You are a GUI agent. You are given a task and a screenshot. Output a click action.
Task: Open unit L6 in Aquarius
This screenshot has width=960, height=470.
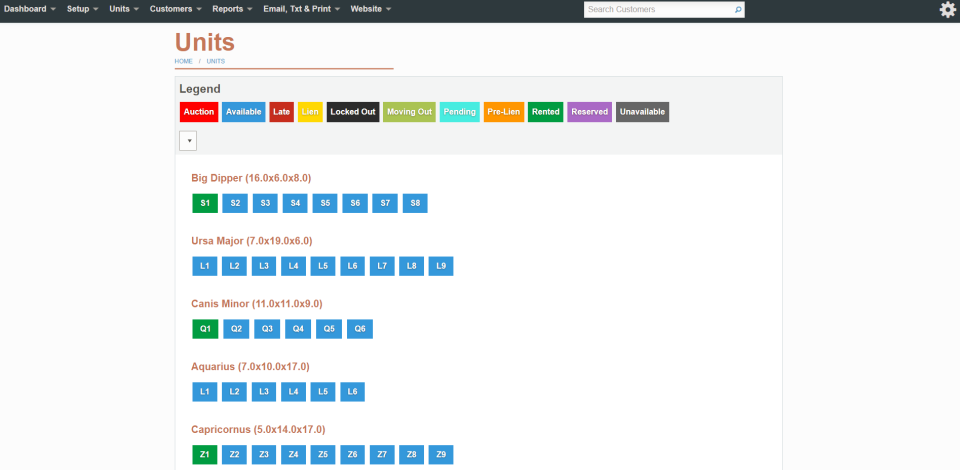pos(353,392)
